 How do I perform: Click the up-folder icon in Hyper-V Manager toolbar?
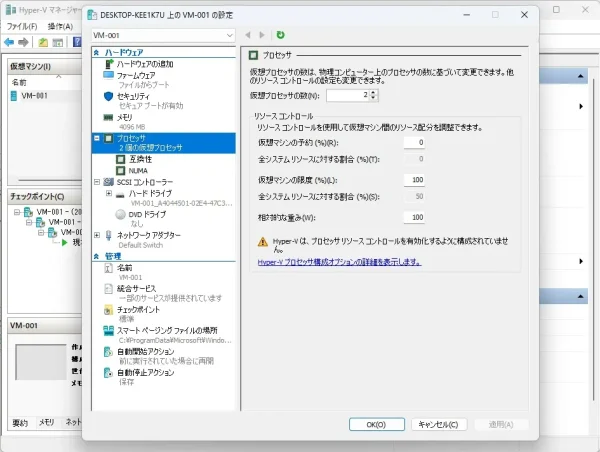tap(43, 42)
